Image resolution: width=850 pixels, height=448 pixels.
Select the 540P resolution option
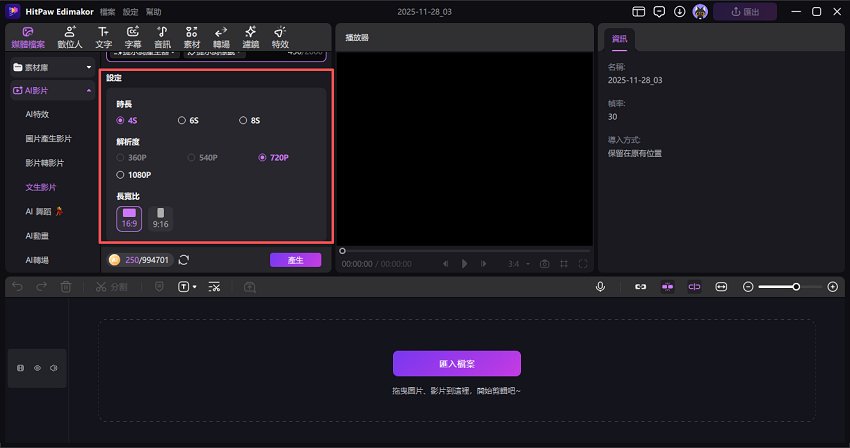(202, 157)
